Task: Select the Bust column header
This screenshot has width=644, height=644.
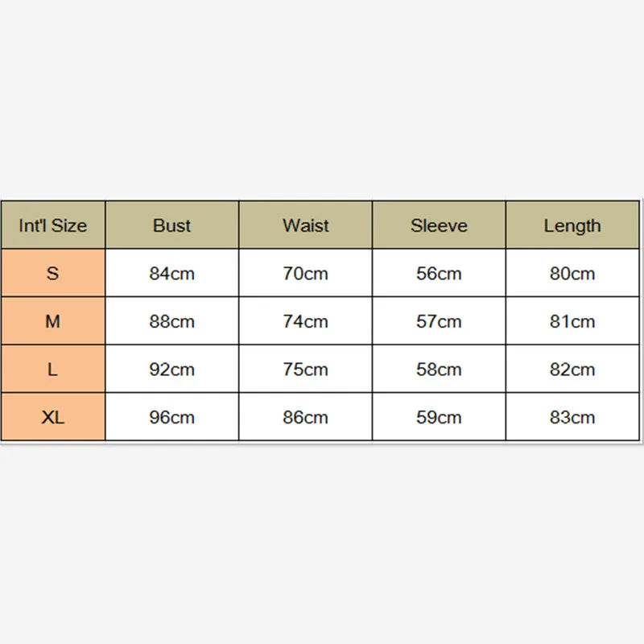Action: pyautogui.click(x=172, y=225)
